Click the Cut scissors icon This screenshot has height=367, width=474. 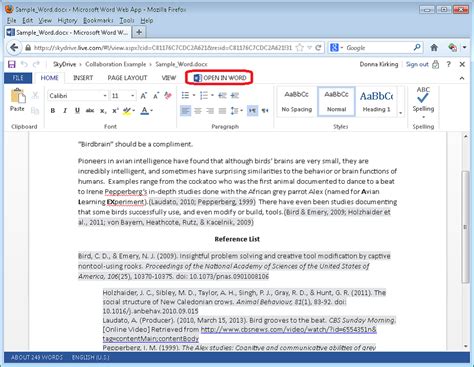[35, 96]
